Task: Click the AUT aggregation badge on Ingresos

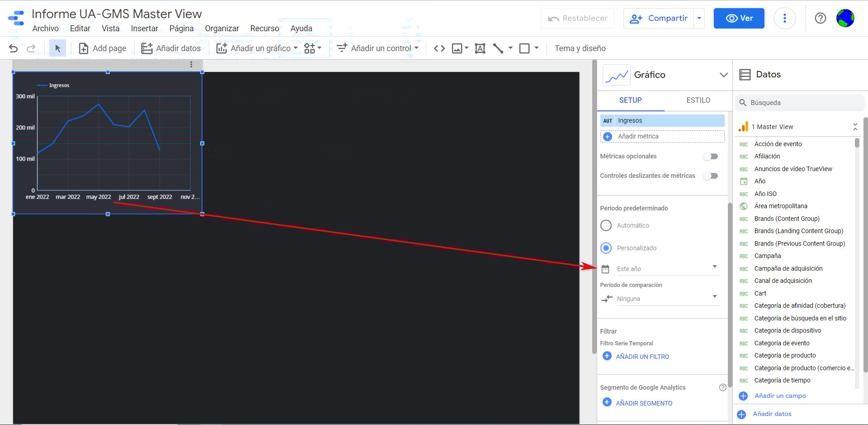Action: click(608, 121)
